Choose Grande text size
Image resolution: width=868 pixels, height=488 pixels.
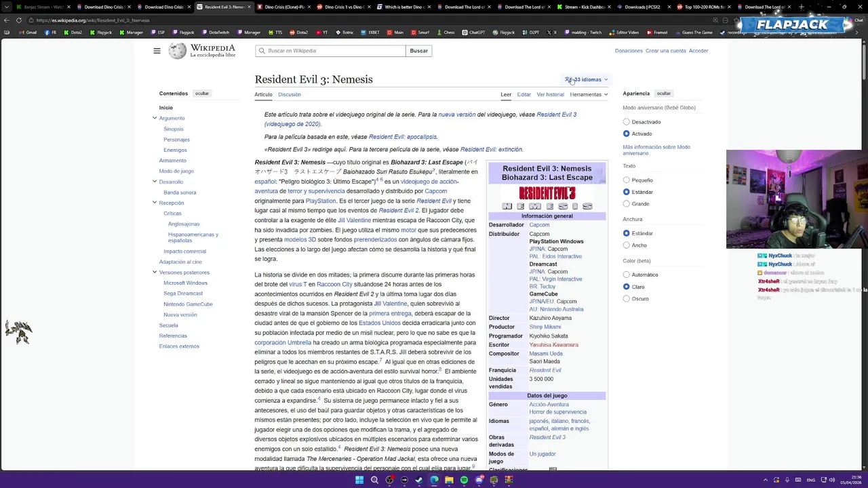(x=627, y=203)
